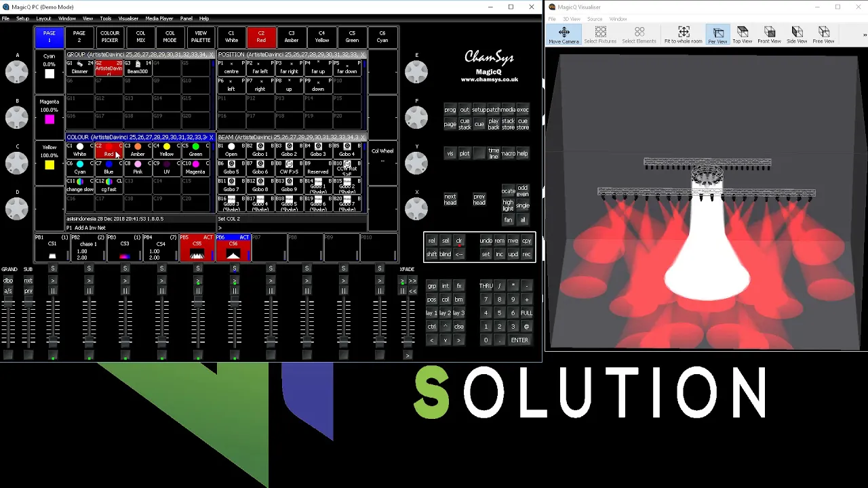Select the B2 Gobo 1 beam palette
Screen dimensions: 868x488
click(x=260, y=150)
